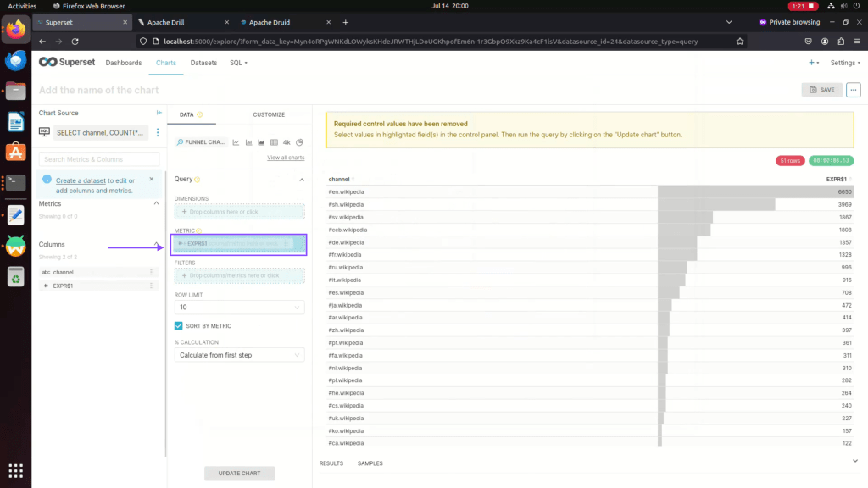Open the Row Limit dropdown

point(239,307)
